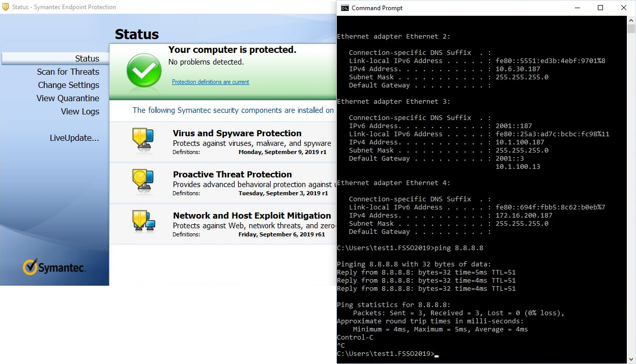636x364 pixels.
Task: Click the Protection definitions are current link
Action: (x=211, y=82)
